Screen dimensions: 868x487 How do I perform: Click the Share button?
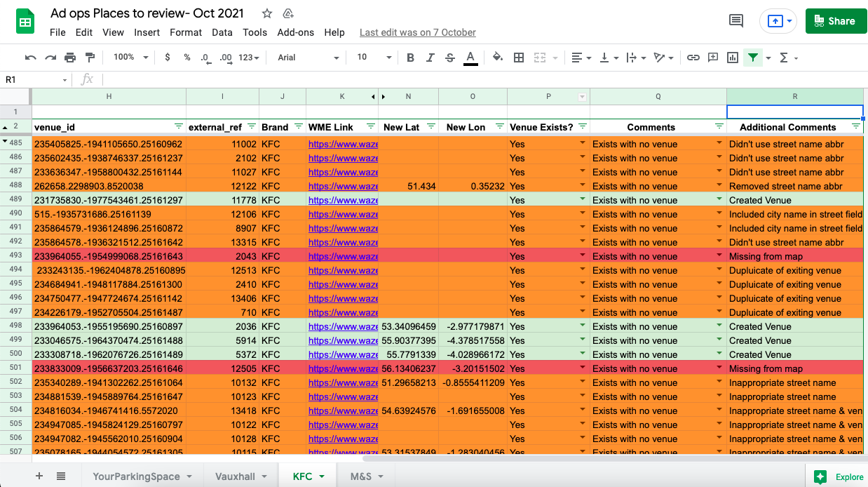tap(835, 21)
